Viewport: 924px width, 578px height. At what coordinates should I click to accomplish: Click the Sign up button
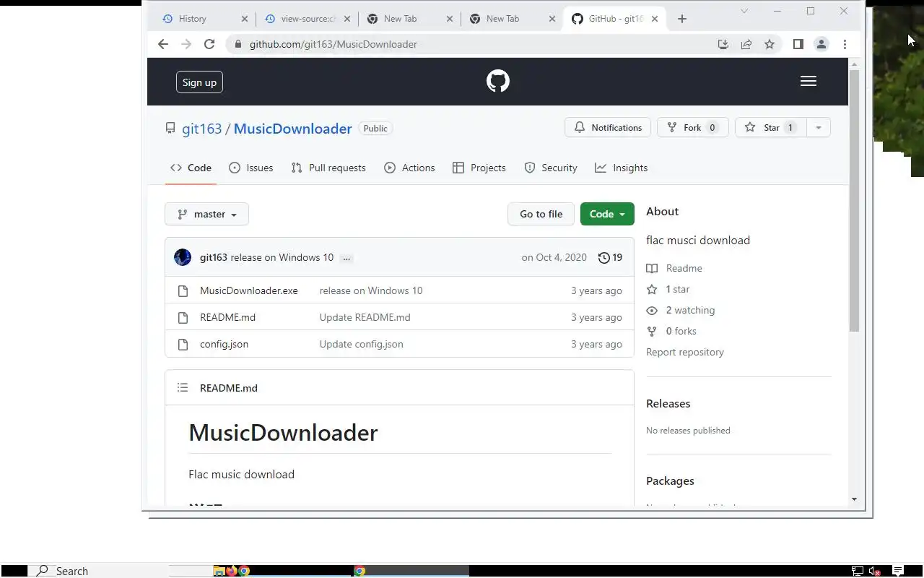(199, 82)
